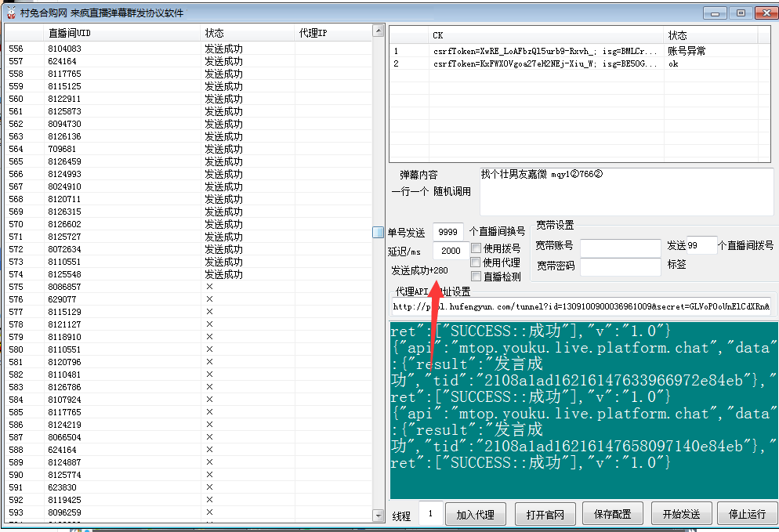Click the app icon in title bar
The image size is (779, 532).
pyautogui.click(x=11, y=13)
